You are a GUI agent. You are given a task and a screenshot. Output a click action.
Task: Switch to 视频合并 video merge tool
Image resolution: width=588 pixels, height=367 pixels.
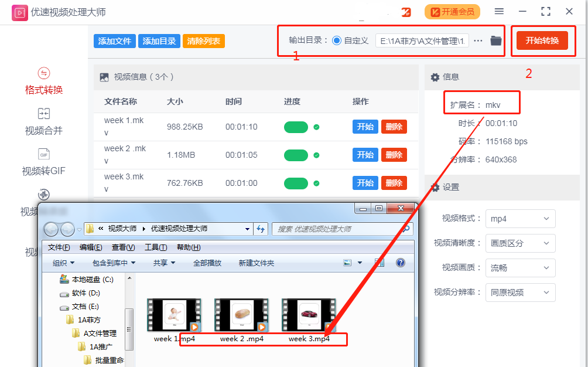(x=43, y=121)
